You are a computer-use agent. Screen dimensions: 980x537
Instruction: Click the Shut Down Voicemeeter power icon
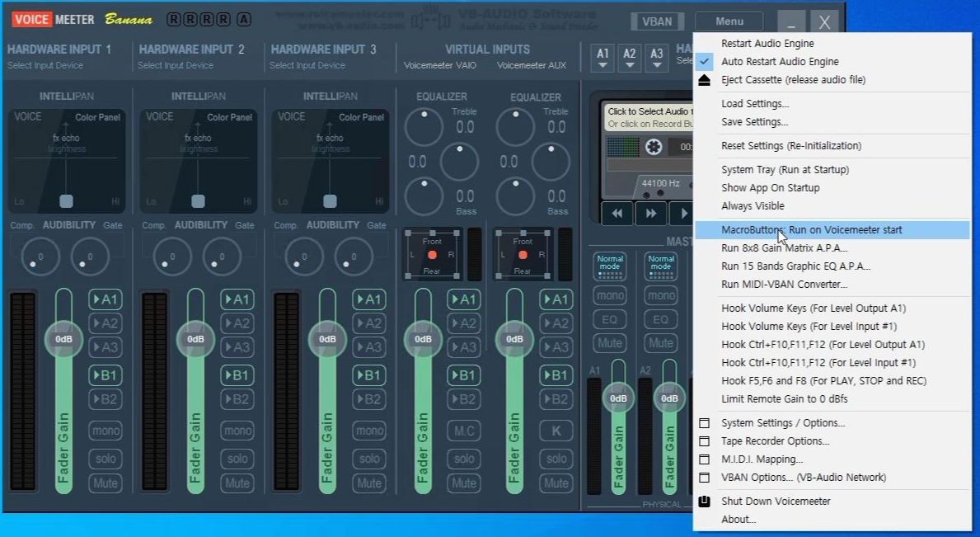705,502
